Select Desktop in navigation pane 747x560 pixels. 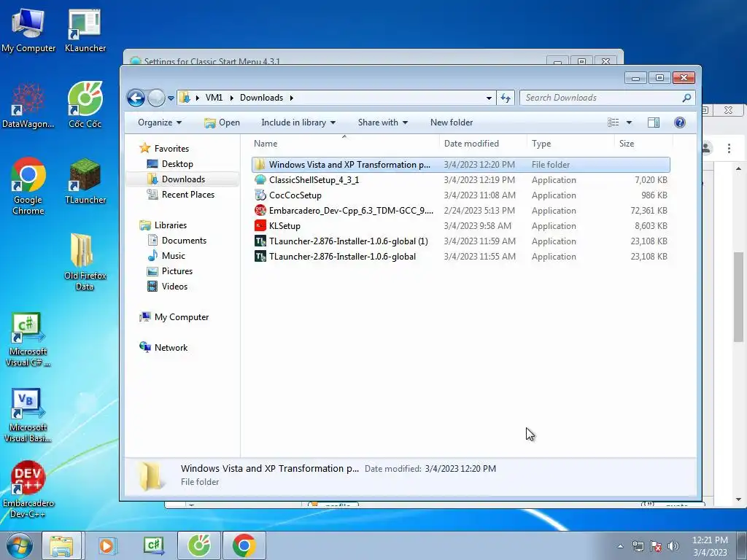[170, 164]
